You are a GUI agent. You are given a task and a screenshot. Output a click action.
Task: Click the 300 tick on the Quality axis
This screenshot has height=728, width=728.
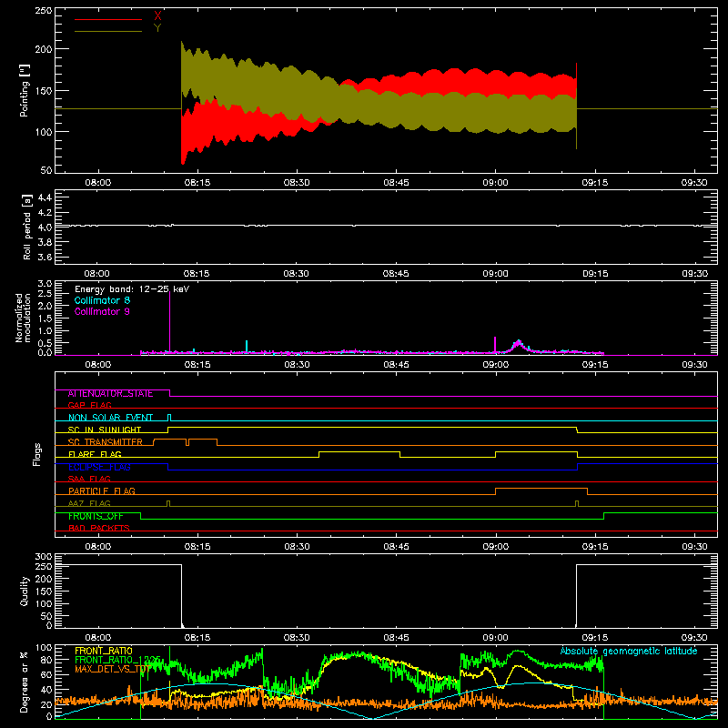coord(43,557)
